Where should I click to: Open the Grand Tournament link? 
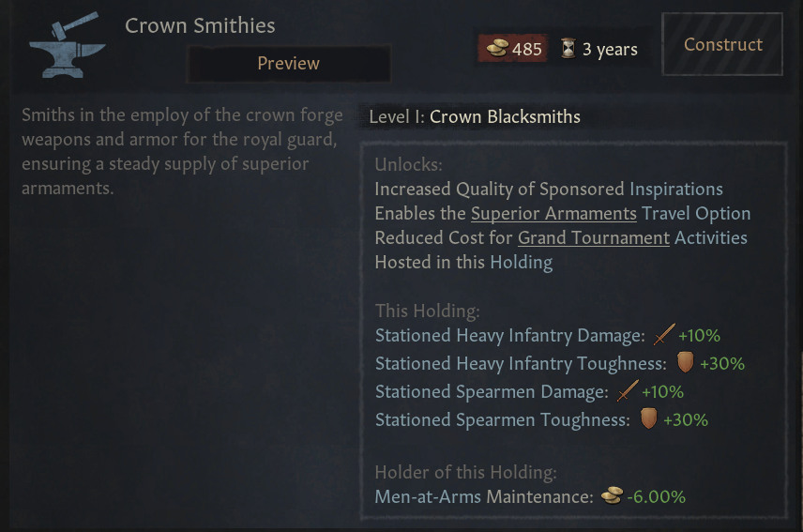[x=593, y=237]
